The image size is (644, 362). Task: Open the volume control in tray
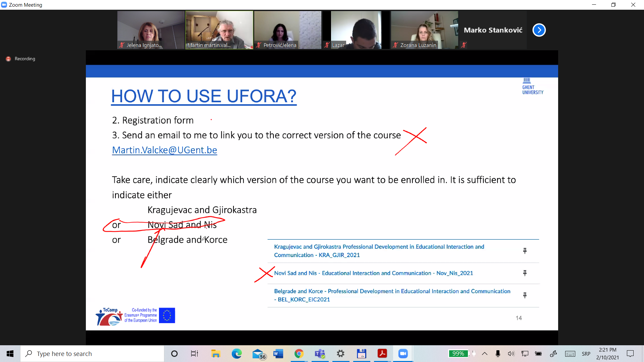(511, 354)
